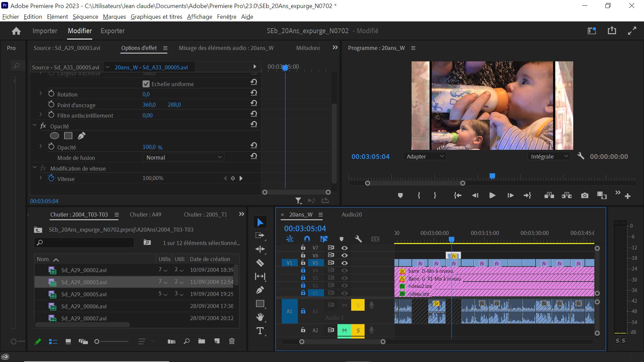Click Play in Program monitor
This screenshot has width=644, height=362.
click(x=492, y=195)
